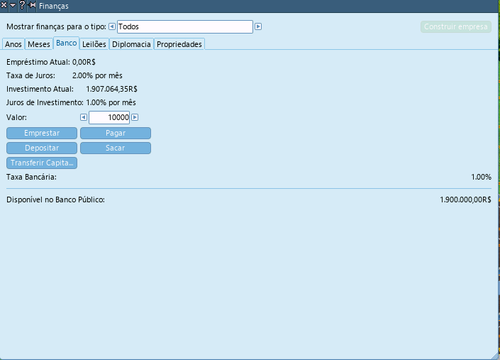Click the Taxa de Juros value 2.00% por mês
The width and height of the screenshot is (500, 360).
(97, 76)
